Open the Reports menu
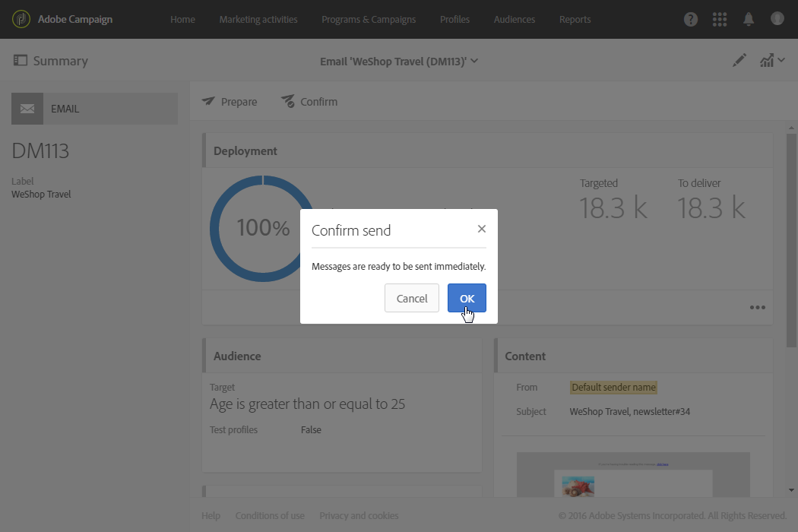798x532 pixels. point(575,19)
